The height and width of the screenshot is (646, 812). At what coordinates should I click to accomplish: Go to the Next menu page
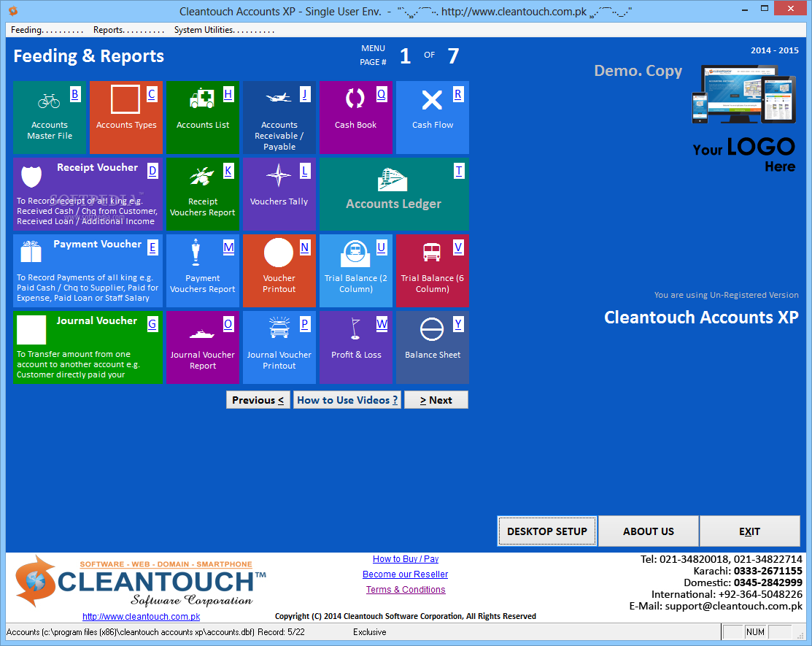[436, 400]
